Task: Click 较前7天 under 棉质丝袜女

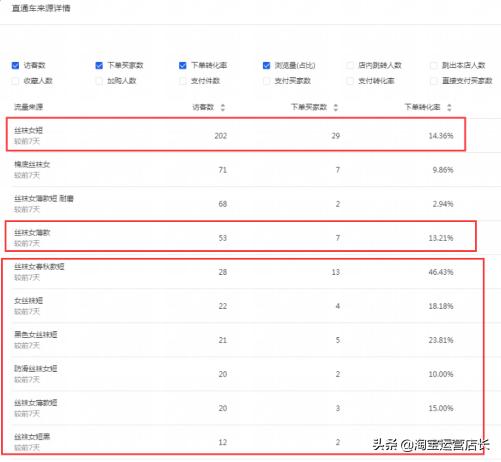Action: pyautogui.click(x=27, y=175)
